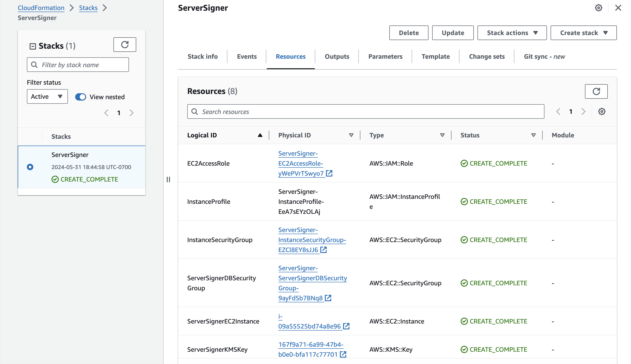
Task: Open EC2 instance external link icon
Action: (x=346, y=326)
